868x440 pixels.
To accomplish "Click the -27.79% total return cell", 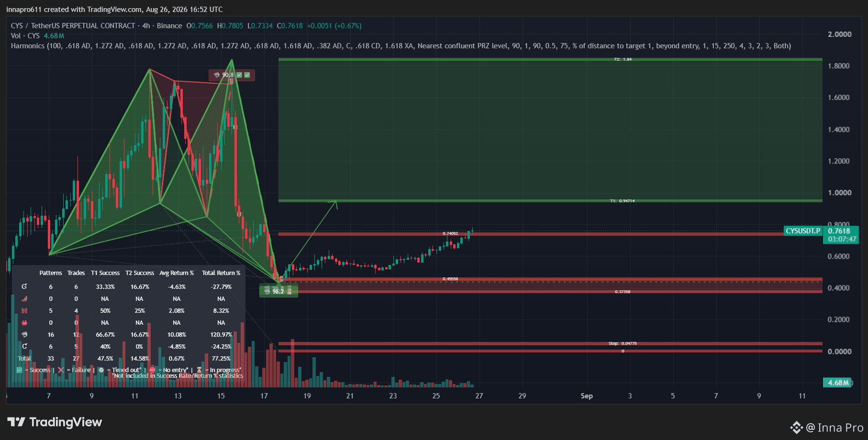I will (221, 287).
